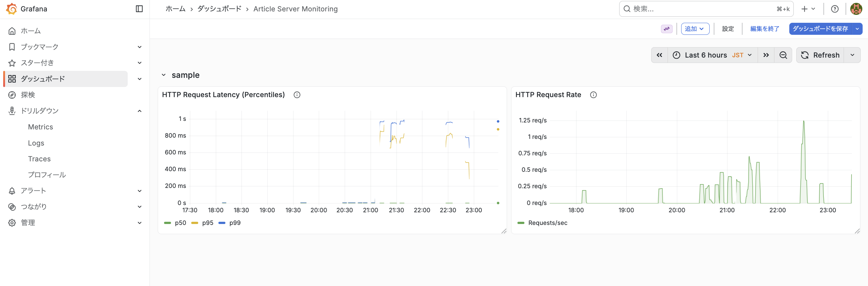Click inside the 検索 search field
The image size is (868, 286).
[x=701, y=9]
